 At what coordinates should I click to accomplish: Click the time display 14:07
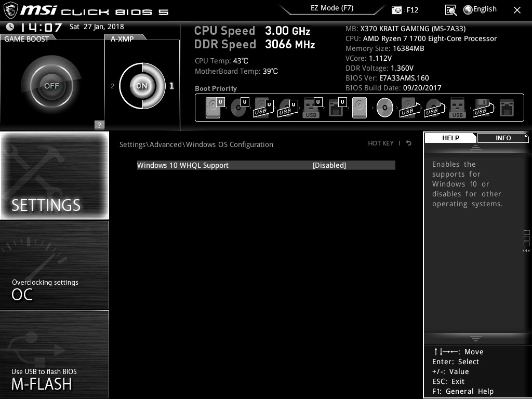coord(41,27)
